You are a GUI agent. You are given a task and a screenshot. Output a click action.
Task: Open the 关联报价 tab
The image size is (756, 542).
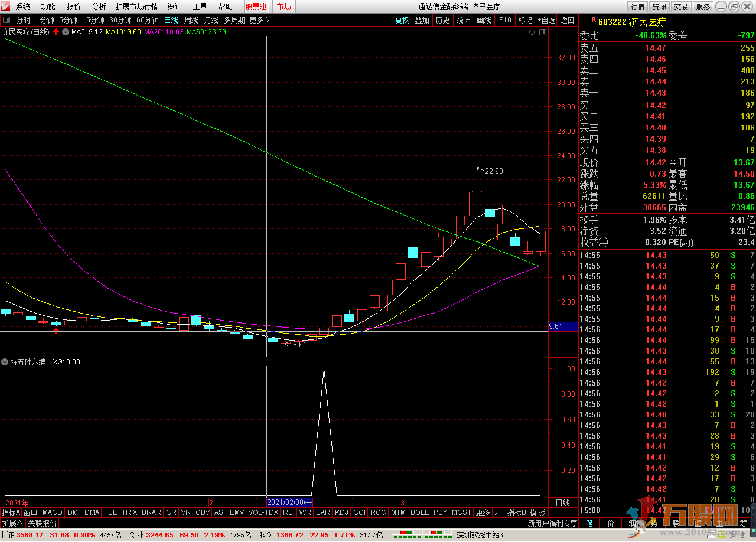(x=43, y=523)
